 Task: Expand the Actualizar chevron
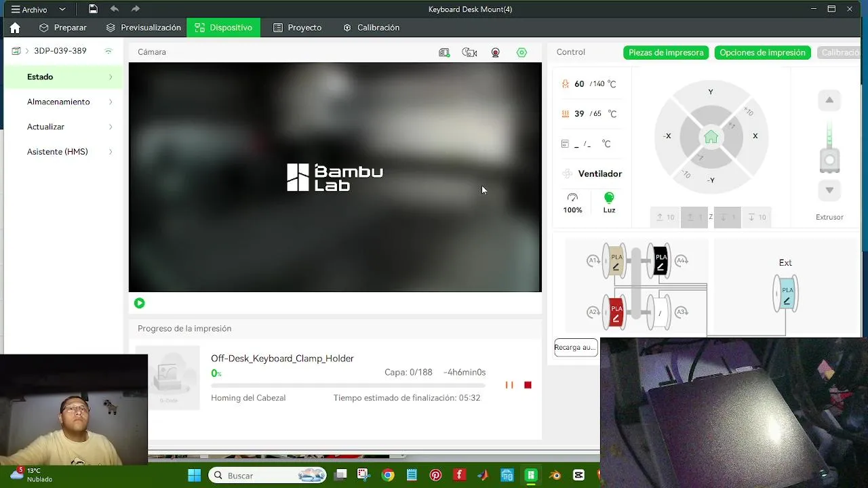pyautogui.click(x=111, y=127)
